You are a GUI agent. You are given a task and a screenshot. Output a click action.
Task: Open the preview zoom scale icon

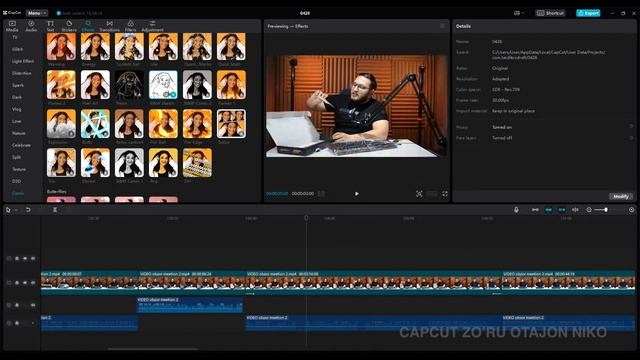click(419, 194)
